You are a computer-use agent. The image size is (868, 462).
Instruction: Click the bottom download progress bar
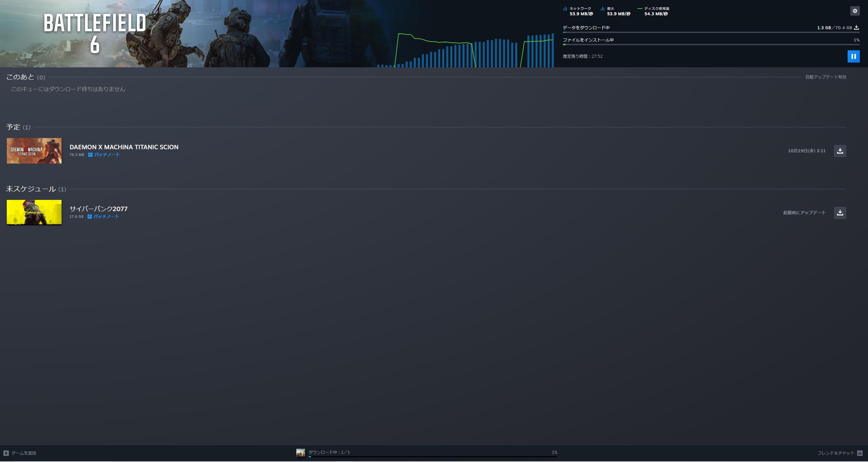point(432,457)
